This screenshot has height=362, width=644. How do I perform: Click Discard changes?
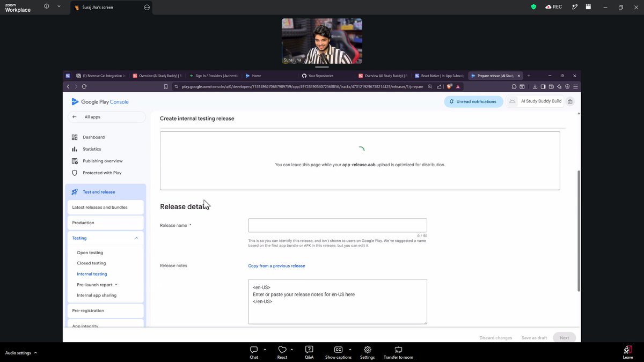[496, 338]
